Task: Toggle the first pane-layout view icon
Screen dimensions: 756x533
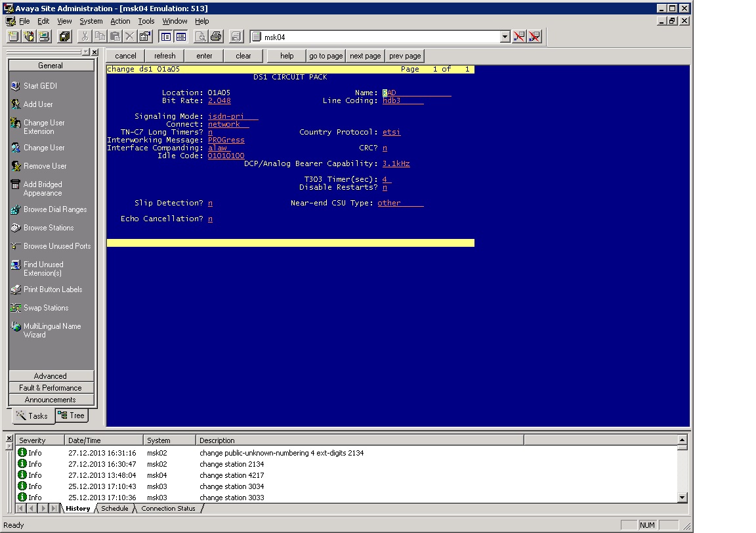Action: (x=166, y=37)
